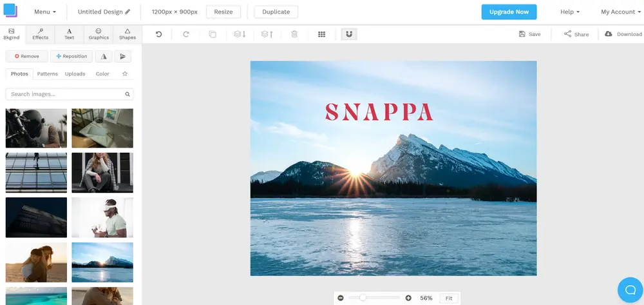Image resolution: width=644 pixels, height=305 pixels.
Task: Switch to the Bkgrnd tab
Action: pos(12,34)
